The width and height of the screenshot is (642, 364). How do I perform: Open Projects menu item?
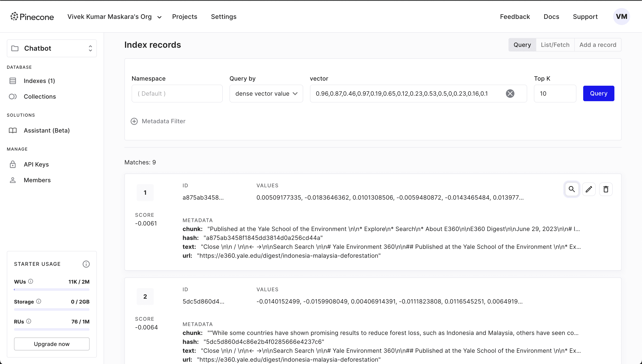pyautogui.click(x=185, y=17)
